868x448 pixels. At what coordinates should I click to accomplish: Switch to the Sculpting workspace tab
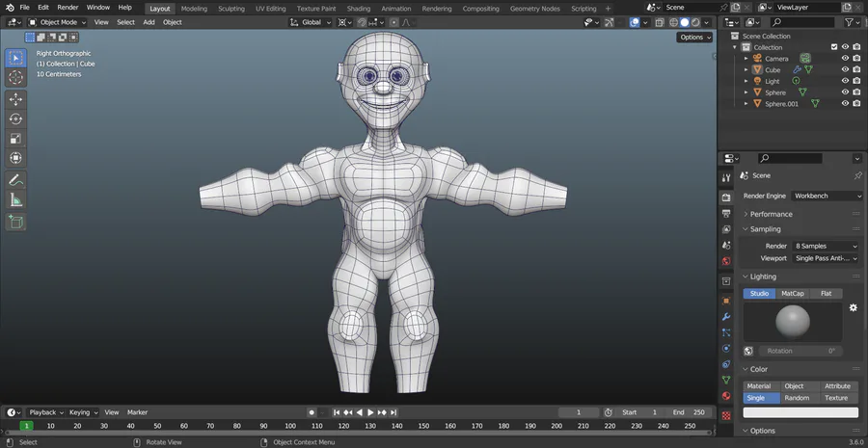[x=231, y=8]
